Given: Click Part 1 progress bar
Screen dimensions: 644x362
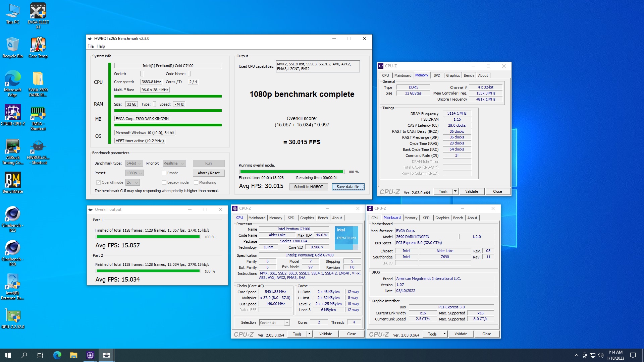Looking at the screenshot, I should click(148, 237).
